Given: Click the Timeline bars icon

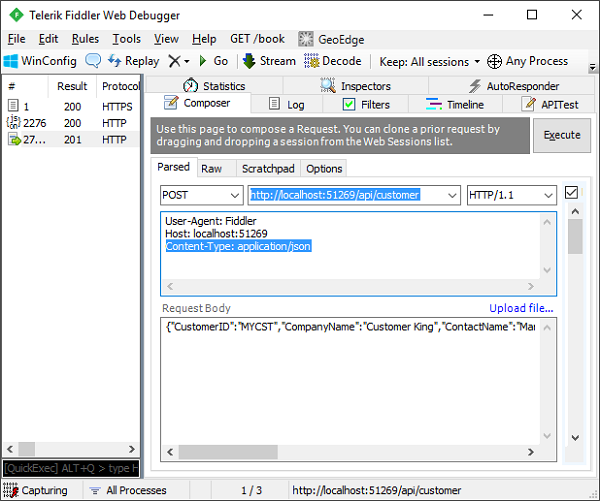Looking at the screenshot, I should (434, 104).
